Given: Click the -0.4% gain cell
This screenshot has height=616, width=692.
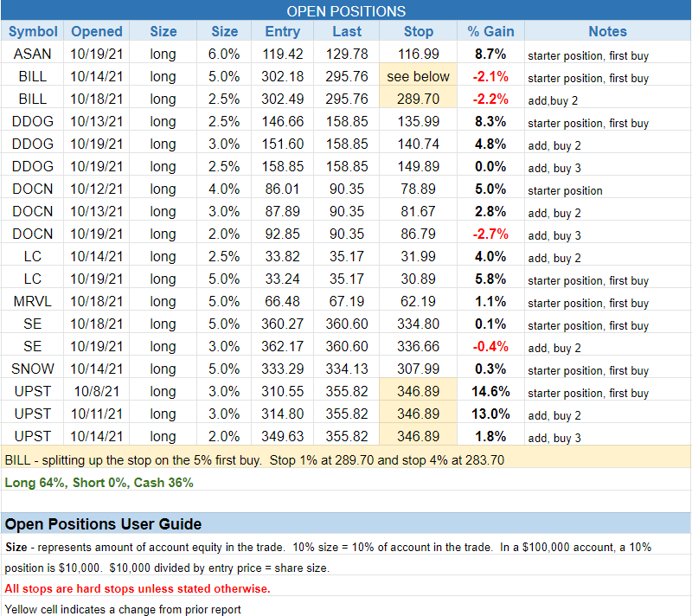Looking at the screenshot, I should pyautogui.click(x=490, y=346).
